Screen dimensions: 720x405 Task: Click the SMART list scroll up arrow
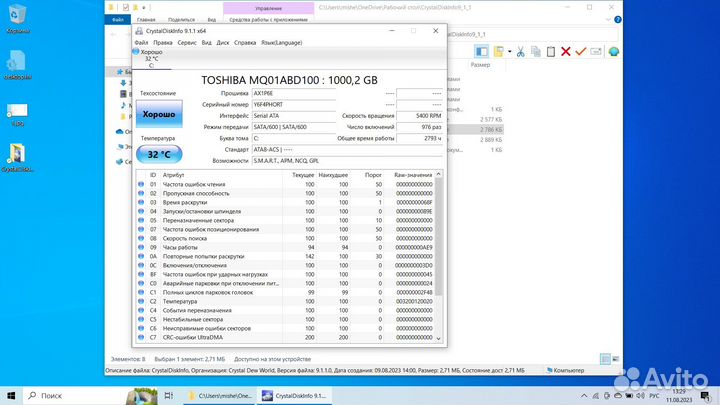439,174
